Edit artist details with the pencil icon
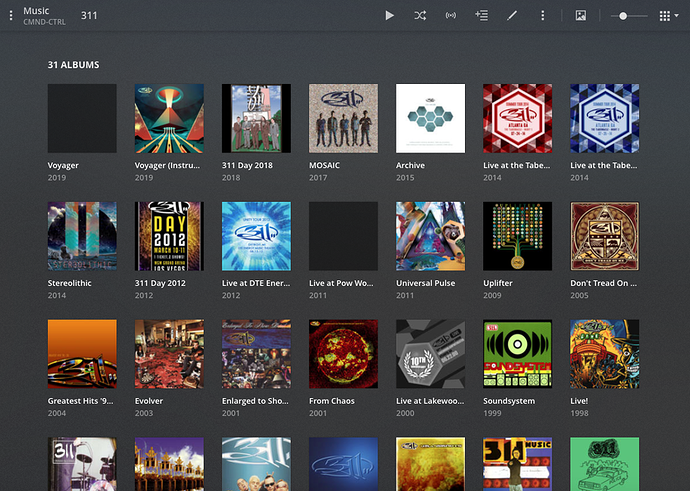 [x=512, y=16]
